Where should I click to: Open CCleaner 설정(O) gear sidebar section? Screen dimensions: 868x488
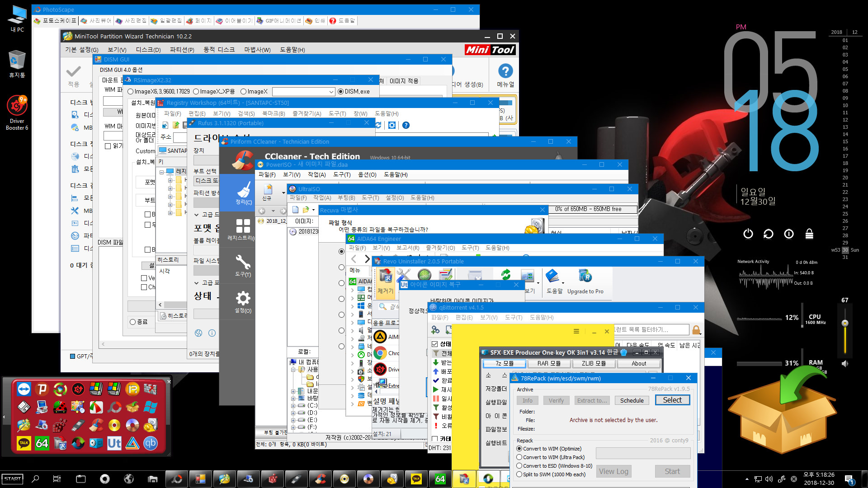[x=243, y=302]
